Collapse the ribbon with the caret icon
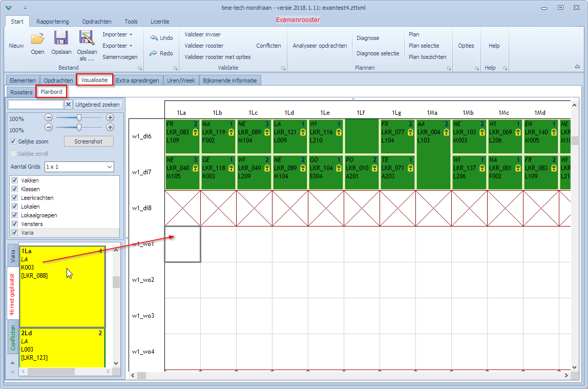588x389 pixels. point(578,67)
